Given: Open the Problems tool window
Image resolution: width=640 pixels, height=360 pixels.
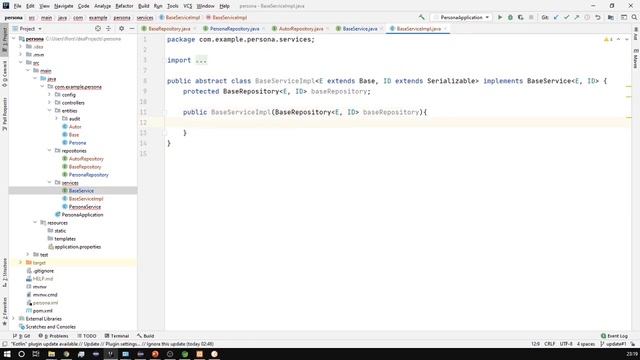Looking at the screenshot, I should tap(53, 336).
